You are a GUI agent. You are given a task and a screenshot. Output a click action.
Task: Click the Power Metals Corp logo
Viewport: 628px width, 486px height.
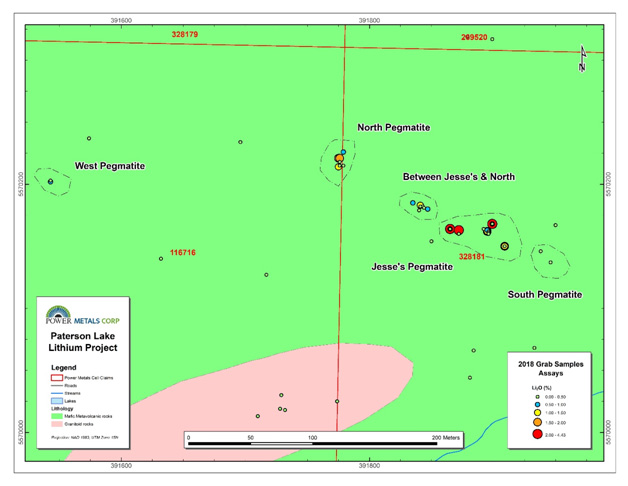(83, 315)
